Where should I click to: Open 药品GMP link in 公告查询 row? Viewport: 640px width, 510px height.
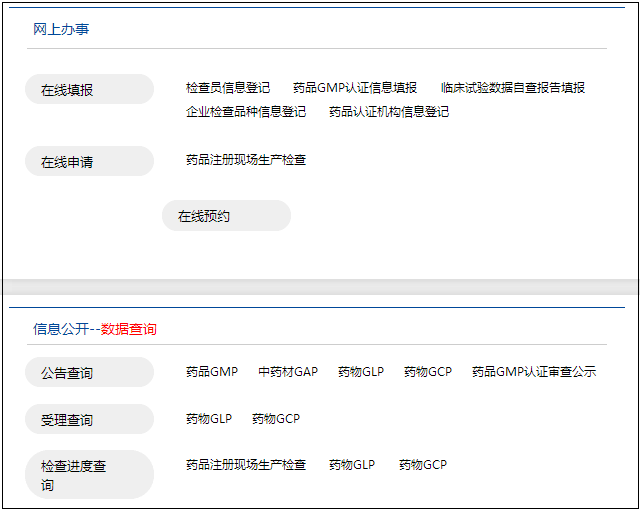pos(212,372)
